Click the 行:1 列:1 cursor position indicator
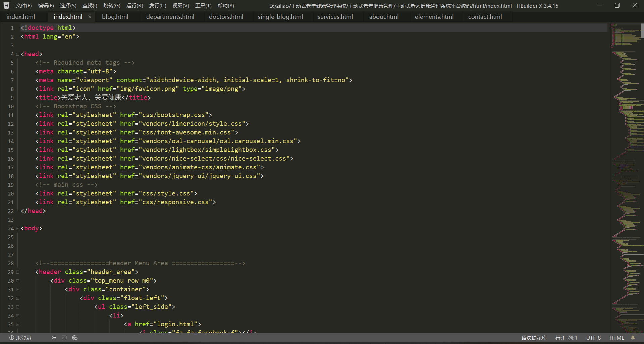This screenshot has width=644, height=344. (x=566, y=338)
